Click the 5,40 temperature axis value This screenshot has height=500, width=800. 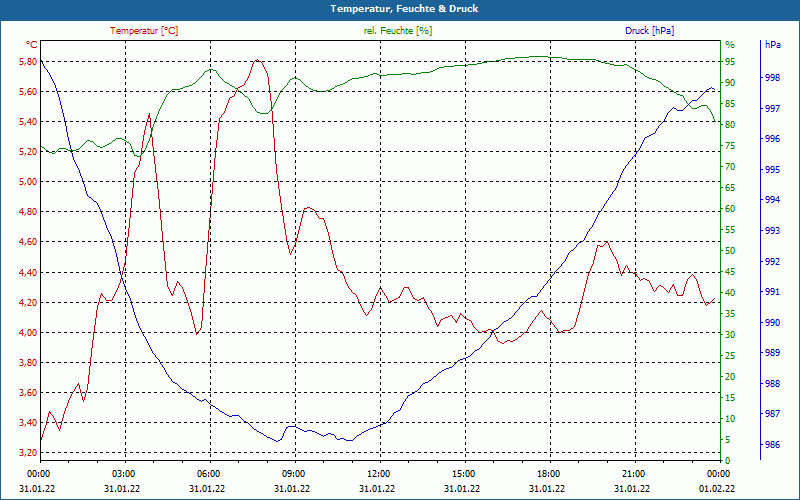point(28,122)
